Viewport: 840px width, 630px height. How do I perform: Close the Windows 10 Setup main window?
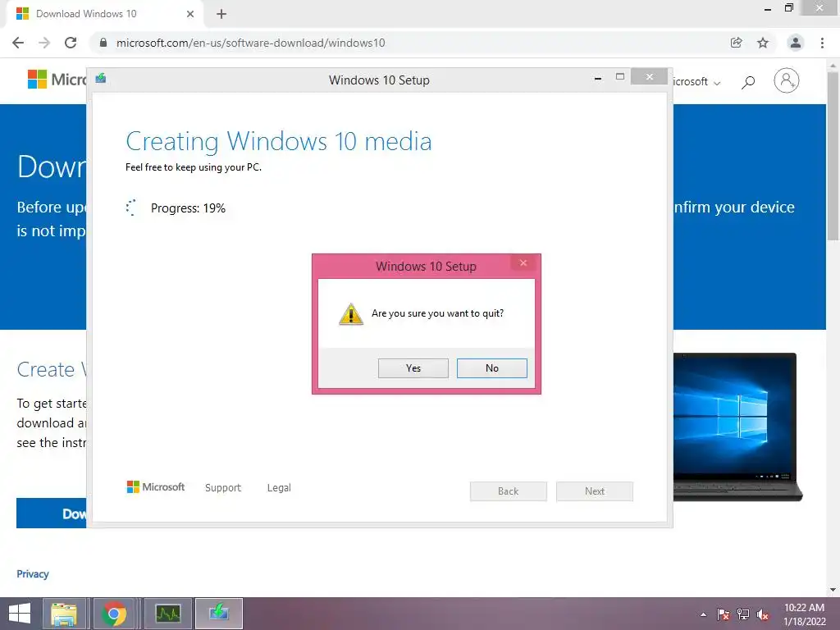tap(650, 76)
